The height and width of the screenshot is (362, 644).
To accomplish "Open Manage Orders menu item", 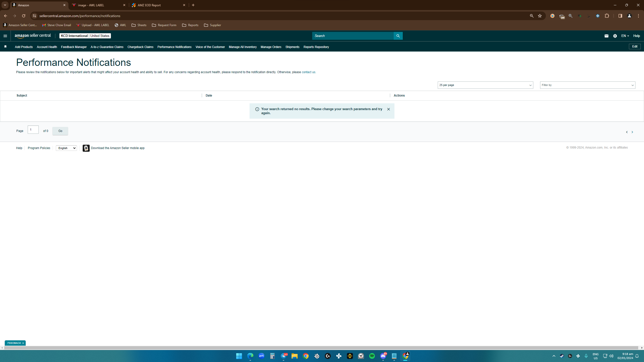I will (x=271, y=47).
